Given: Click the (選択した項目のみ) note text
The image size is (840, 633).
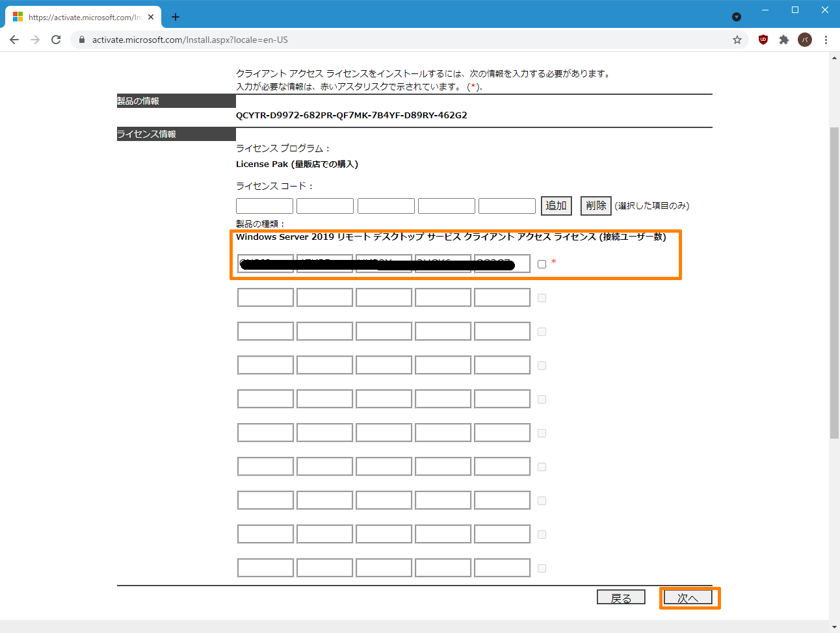Looking at the screenshot, I should [652, 205].
